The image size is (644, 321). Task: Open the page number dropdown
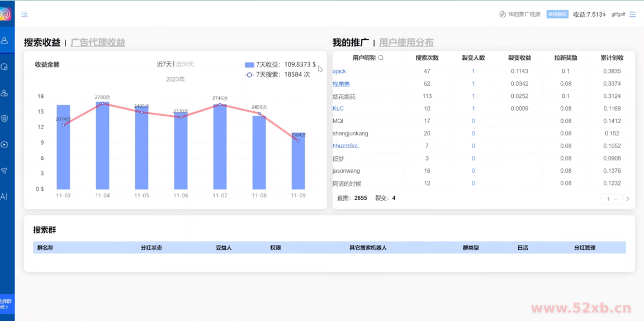tap(612, 199)
